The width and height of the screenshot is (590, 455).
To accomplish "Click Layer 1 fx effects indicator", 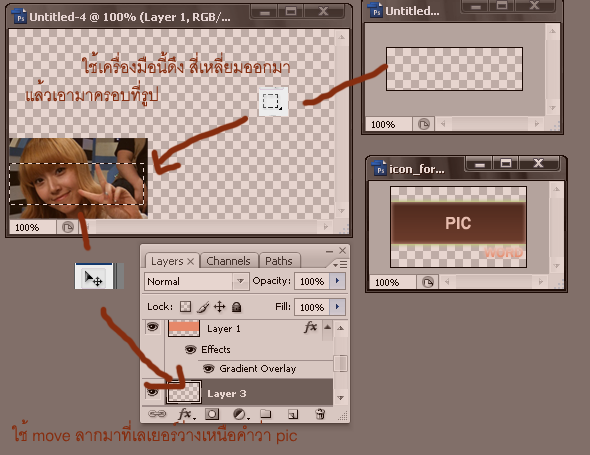I will point(310,327).
